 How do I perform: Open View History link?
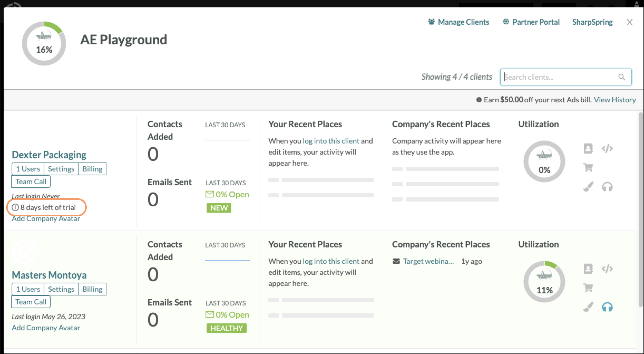[x=615, y=100]
